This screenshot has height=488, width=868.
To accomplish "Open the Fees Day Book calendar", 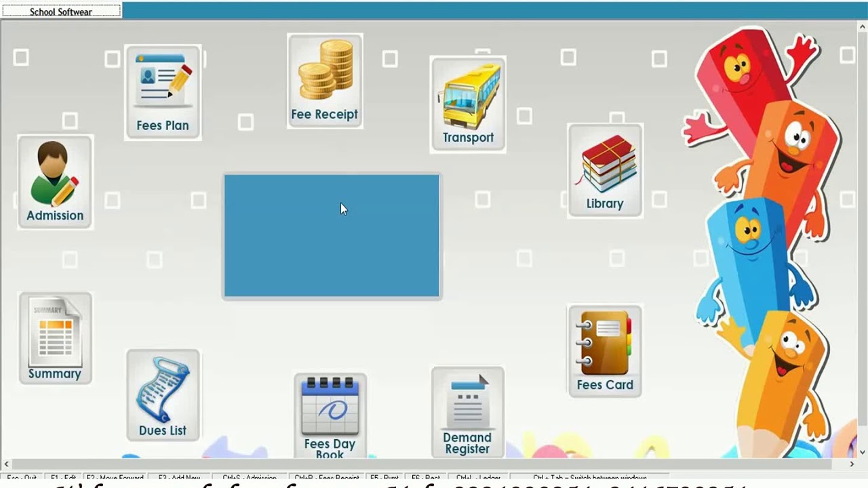I will click(330, 416).
